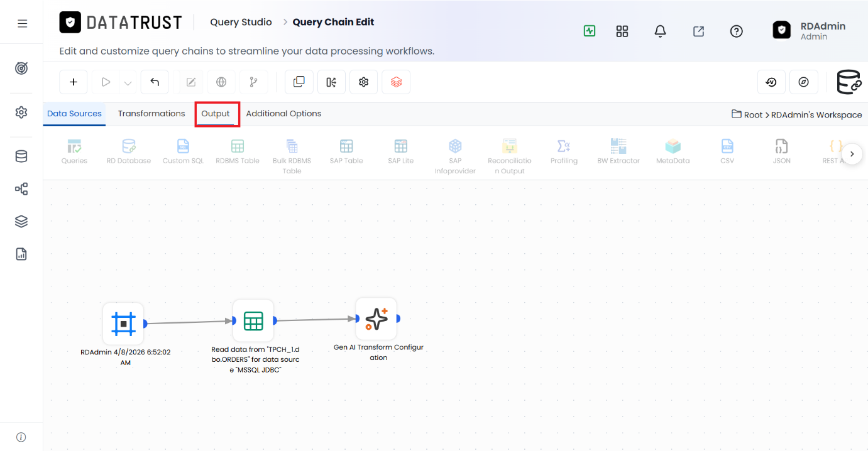Screen dimensions: 868x451
Task: Open the notifications bell
Action: [660, 31]
